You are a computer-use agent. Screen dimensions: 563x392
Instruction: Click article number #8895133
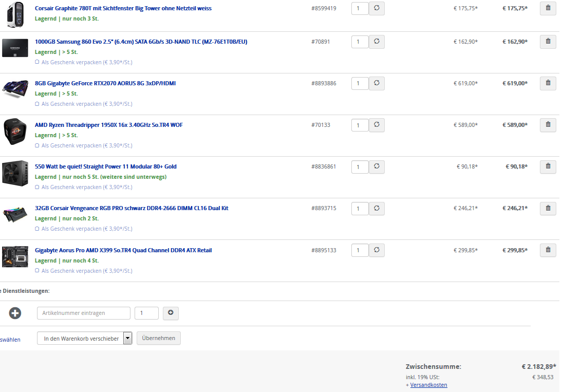pos(324,250)
